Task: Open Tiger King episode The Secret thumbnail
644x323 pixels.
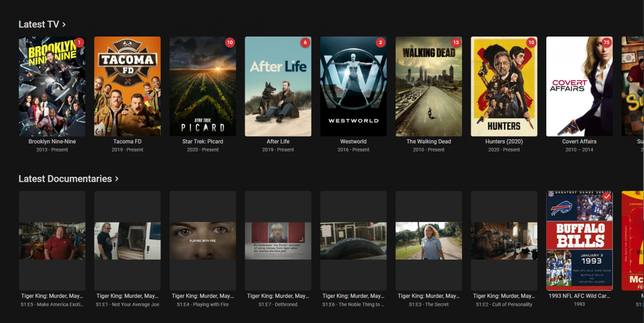Action: (429, 241)
